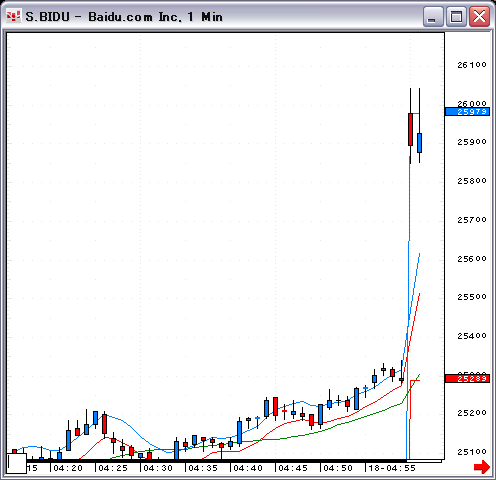Click the chart application icon in title bar
This screenshot has height=480, width=496.
(14, 16)
